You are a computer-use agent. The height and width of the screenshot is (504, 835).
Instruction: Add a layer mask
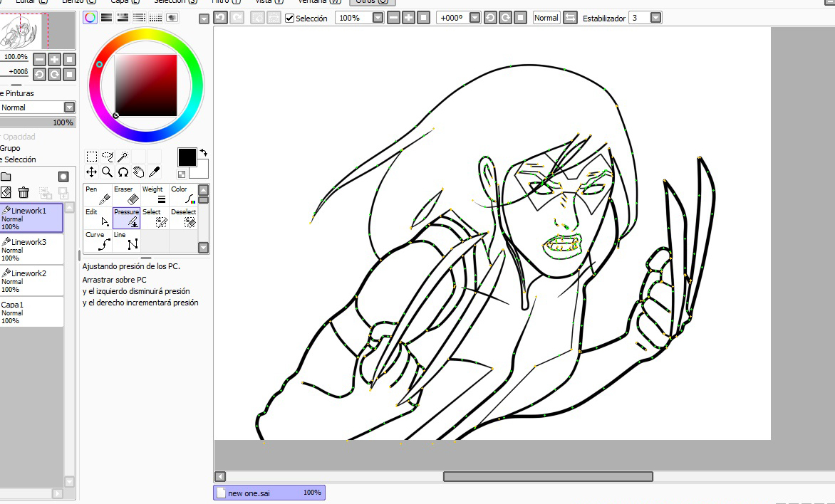point(63,177)
